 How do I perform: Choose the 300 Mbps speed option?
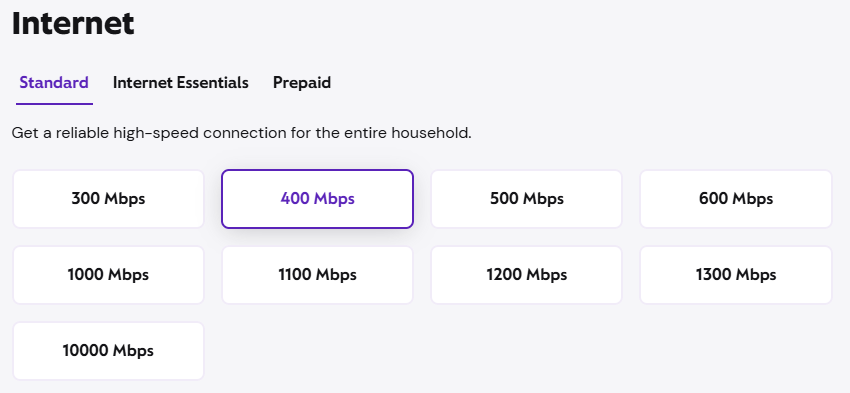point(108,199)
